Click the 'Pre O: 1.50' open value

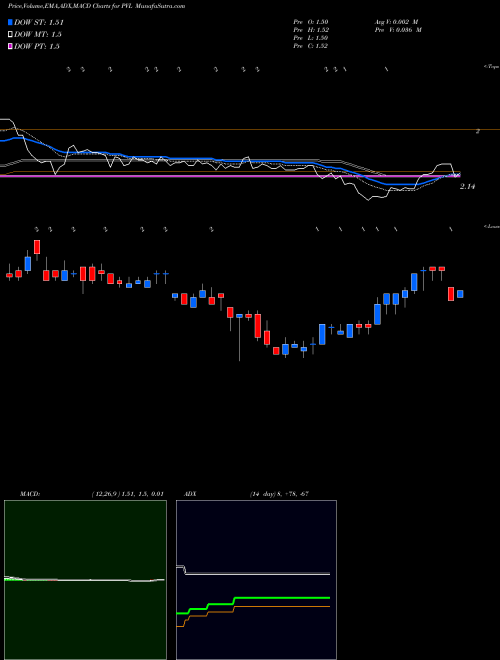pos(311,22)
